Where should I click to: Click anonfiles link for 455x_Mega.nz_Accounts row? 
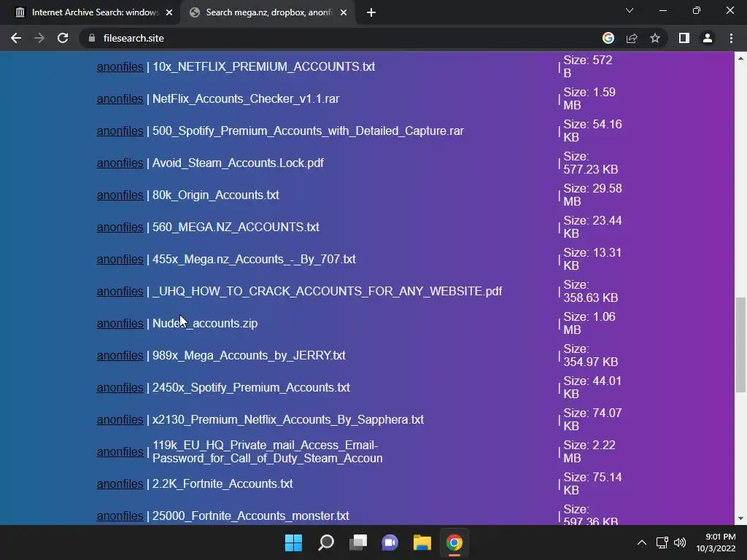coord(120,259)
